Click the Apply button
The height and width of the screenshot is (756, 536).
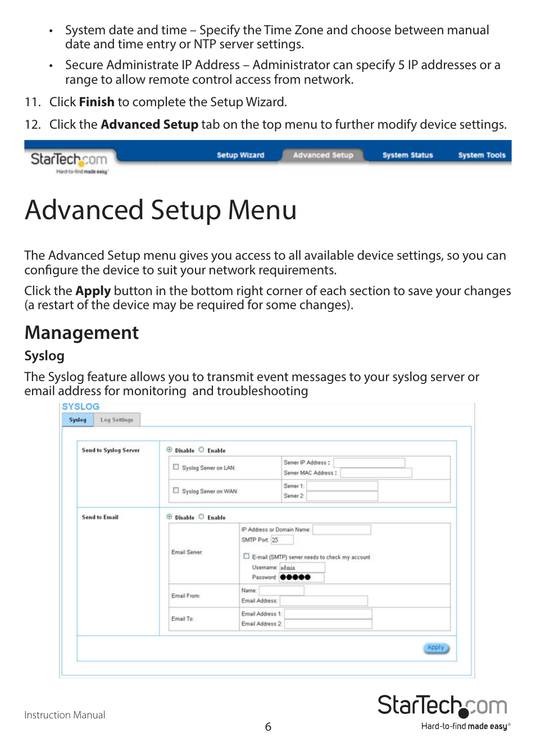pyautogui.click(x=436, y=648)
